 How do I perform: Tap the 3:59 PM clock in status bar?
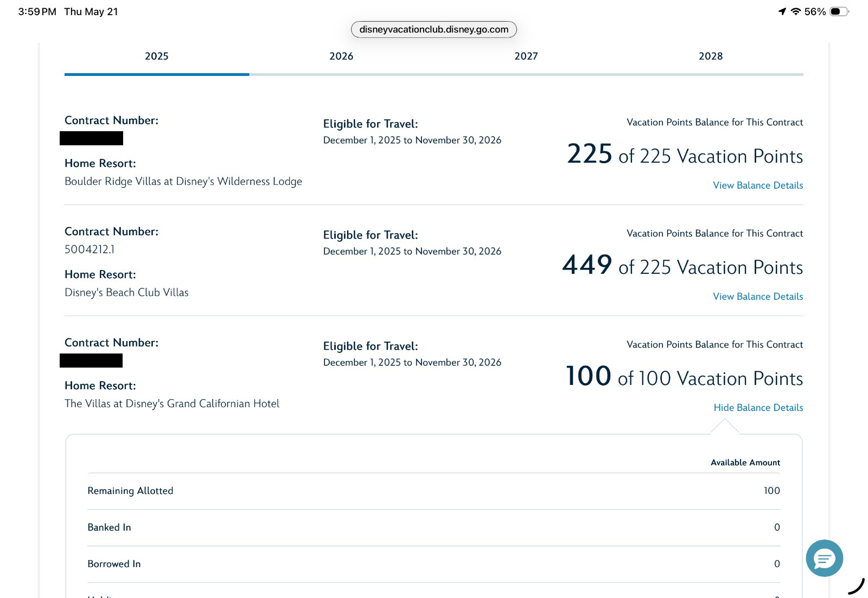coord(37,11)
